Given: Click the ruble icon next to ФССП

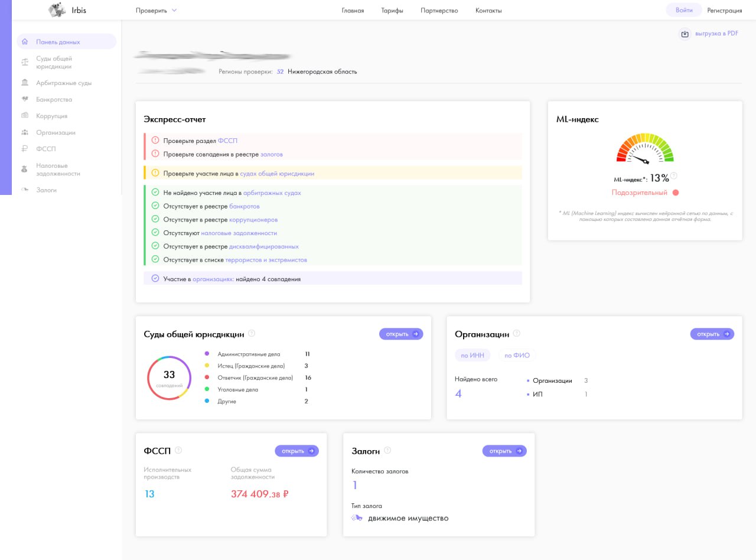Looking at the screenshot, I should pyautogui.click(x=25, y=149).
